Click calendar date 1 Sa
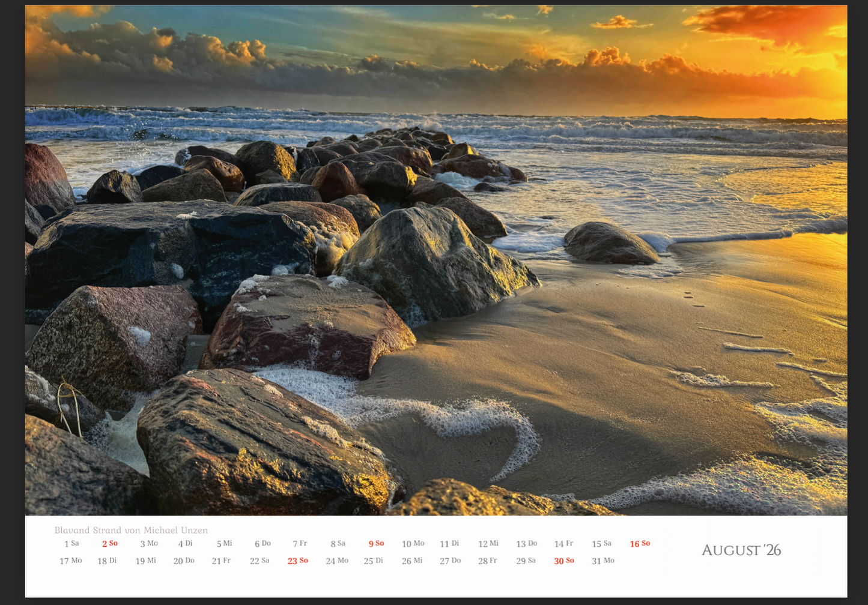 [71, 544]
